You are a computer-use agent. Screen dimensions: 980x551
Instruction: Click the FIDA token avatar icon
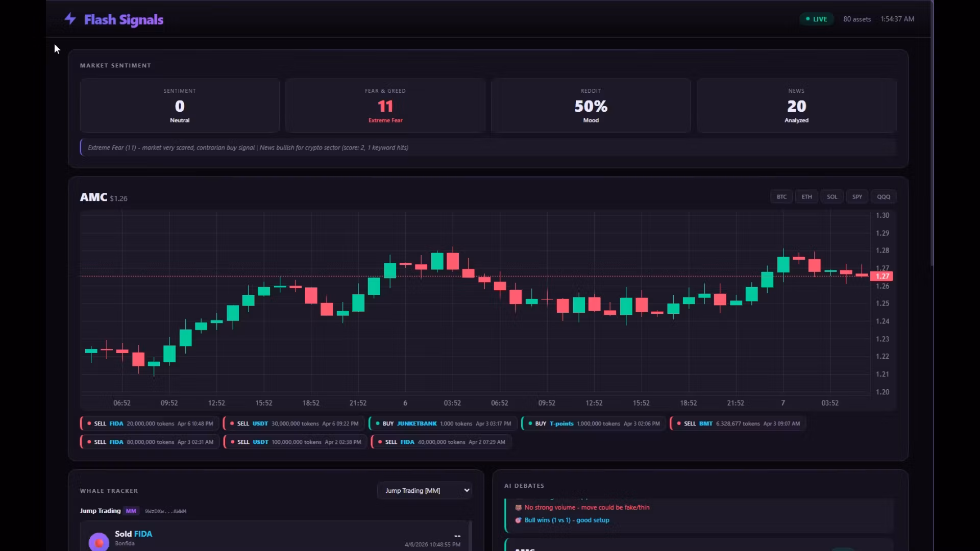pos(99,541)
